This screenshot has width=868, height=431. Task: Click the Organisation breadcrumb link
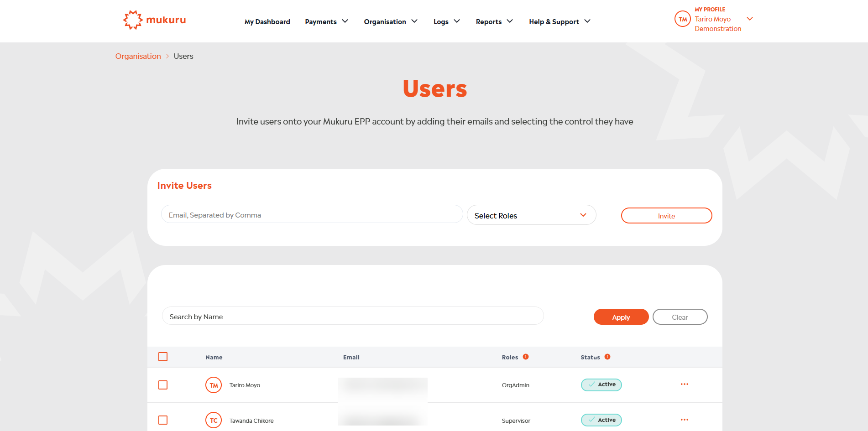point(138,56)
